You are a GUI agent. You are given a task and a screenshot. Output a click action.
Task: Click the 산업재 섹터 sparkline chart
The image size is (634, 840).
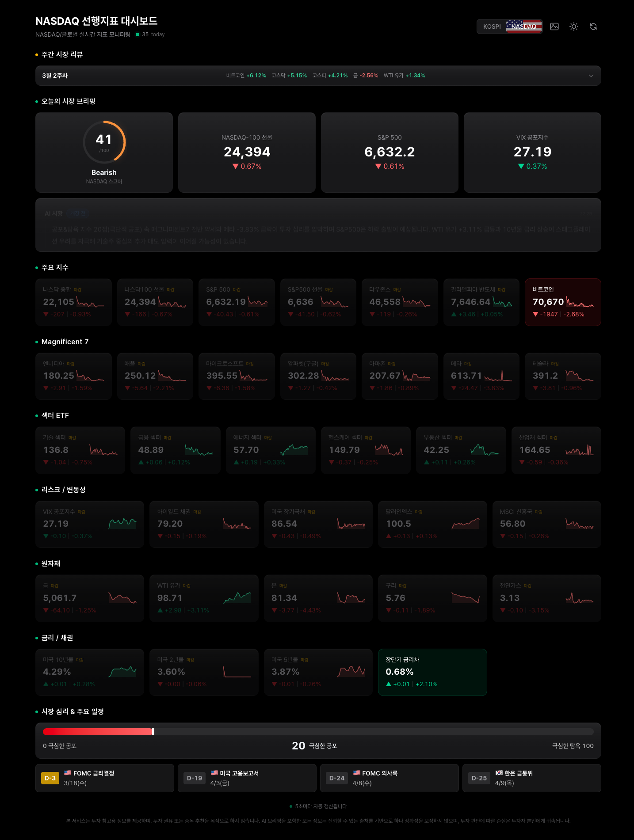tap(580, 450)
